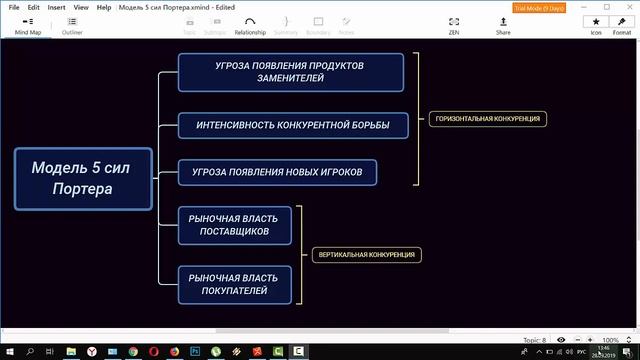Switch to Outliner view
This screenshot has width=640, height=360.
coord(72,26)
